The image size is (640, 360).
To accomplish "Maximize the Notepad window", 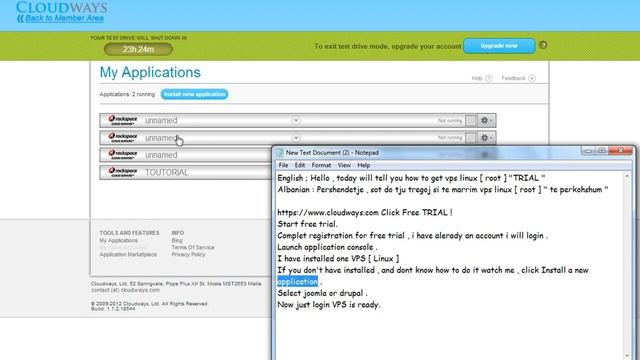I will 601,151.
